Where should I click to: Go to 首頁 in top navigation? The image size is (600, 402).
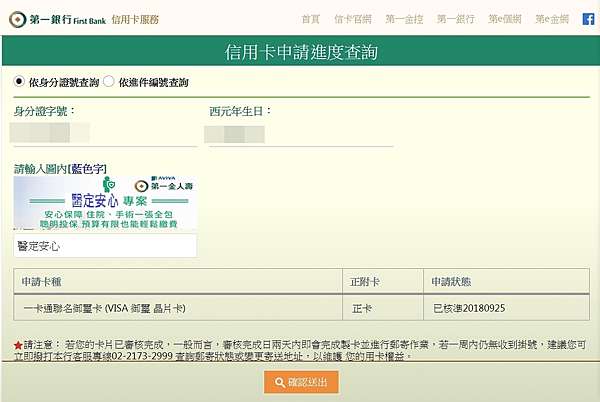click(310, 19)
